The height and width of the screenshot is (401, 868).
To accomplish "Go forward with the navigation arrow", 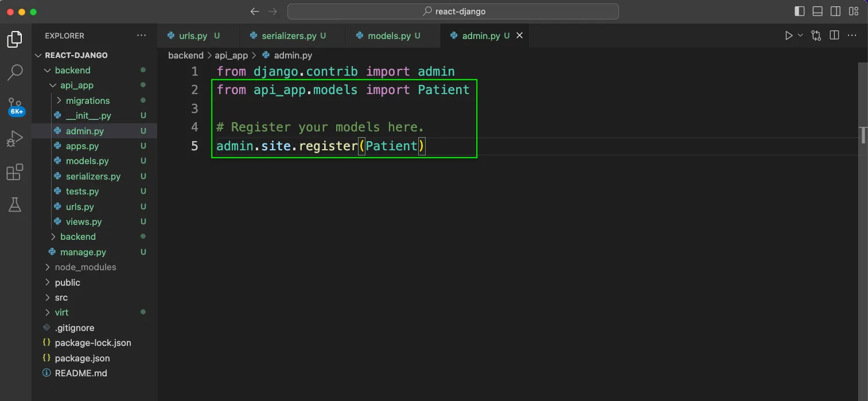I will coord(273,11).
